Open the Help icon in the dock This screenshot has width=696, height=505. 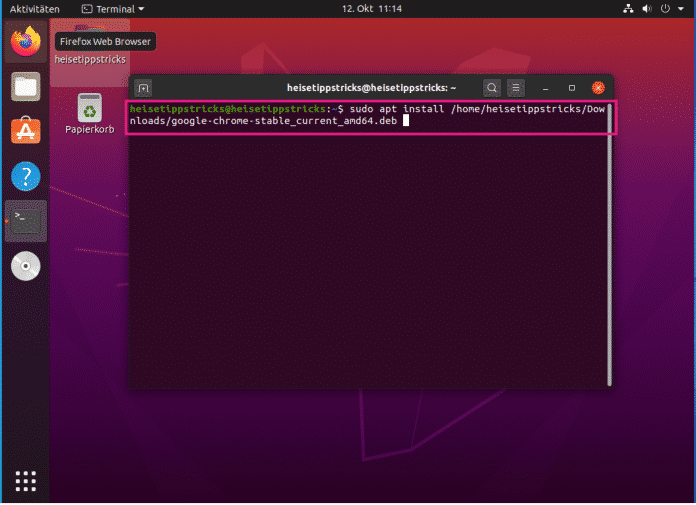click(26, 176)
